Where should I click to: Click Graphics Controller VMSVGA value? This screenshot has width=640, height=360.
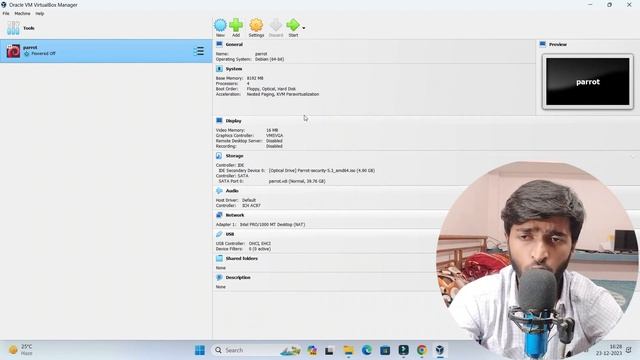274,136
